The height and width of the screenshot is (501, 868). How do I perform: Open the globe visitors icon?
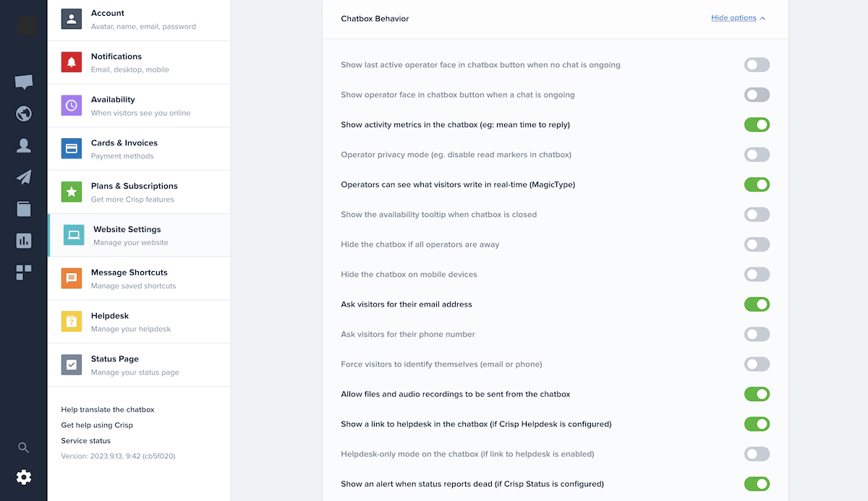24,114
